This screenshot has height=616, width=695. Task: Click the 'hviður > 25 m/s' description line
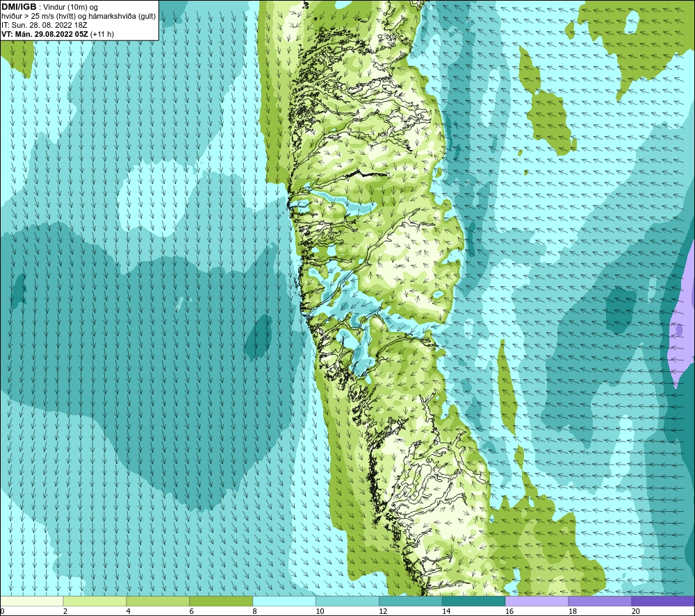click(x=79, y=17)
